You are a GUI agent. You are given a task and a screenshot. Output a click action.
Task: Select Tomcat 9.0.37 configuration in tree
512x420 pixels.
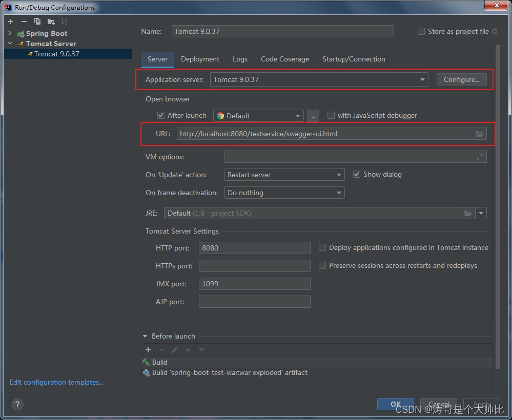point(68,54)
